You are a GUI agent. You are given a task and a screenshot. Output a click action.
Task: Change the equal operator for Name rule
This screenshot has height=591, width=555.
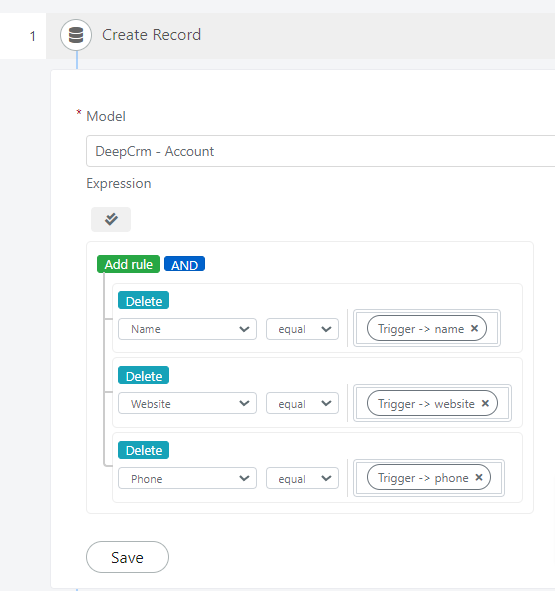pyautogui.click(x=302, y=329)
